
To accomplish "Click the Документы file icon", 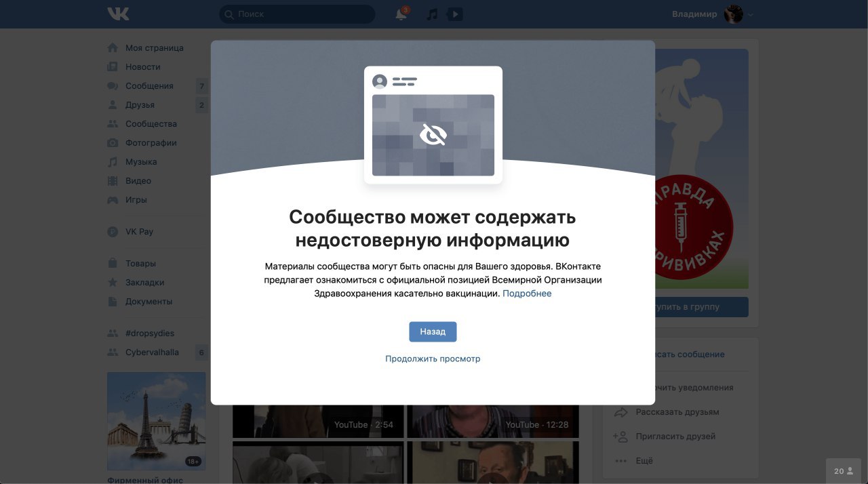I will pyautogui.click(x=113, y=302).
